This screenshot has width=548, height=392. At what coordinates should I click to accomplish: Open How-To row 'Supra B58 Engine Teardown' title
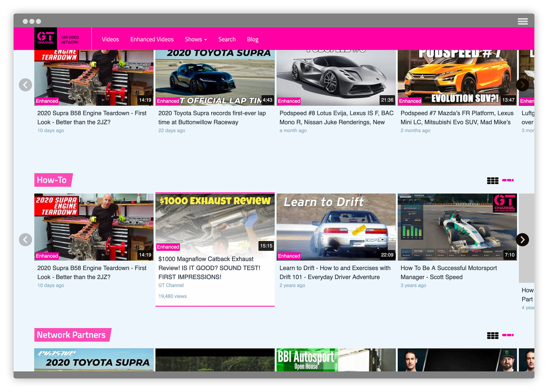point(92,272)
